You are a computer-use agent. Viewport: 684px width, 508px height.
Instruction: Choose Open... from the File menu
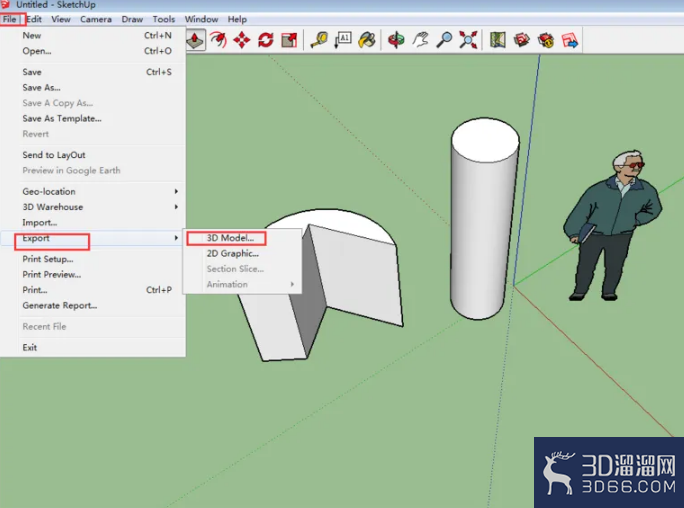click(92, 51)
